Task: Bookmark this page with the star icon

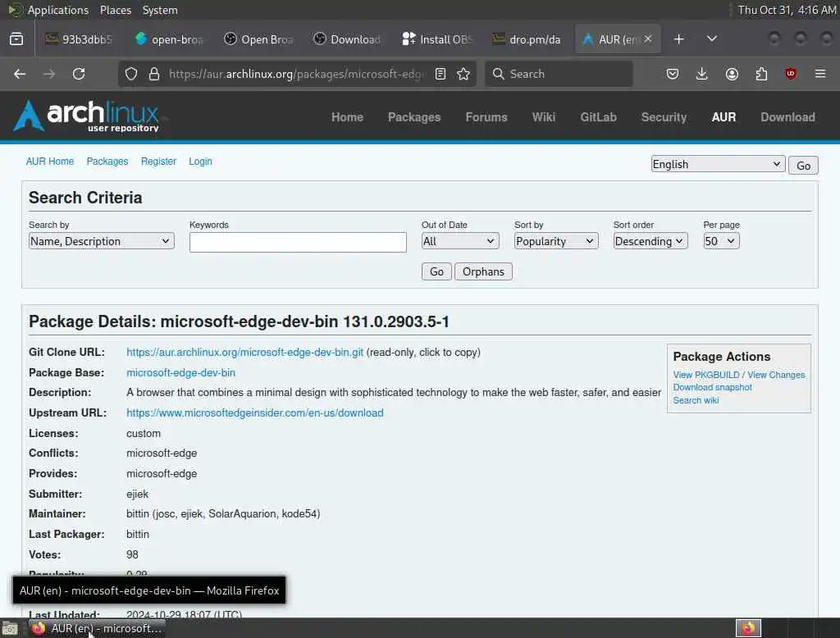Action: tap(463, 74)
